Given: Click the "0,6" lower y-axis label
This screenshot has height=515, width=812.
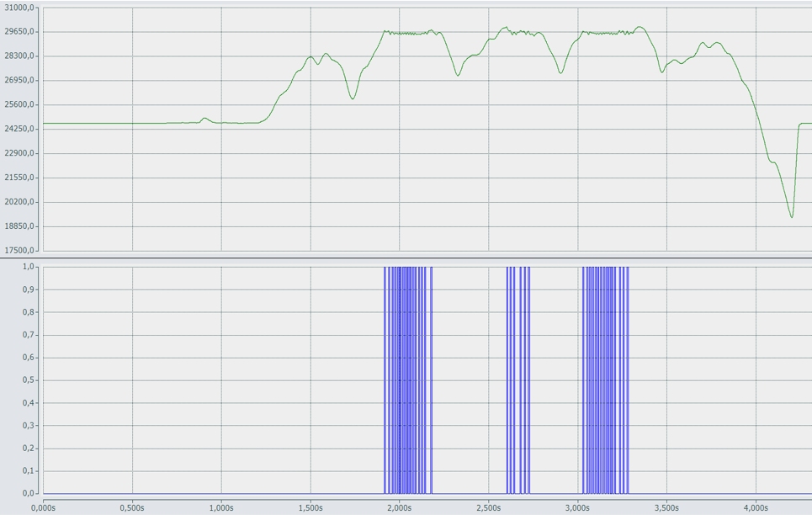Looking at the screenshot, I should tap(29, 358).
